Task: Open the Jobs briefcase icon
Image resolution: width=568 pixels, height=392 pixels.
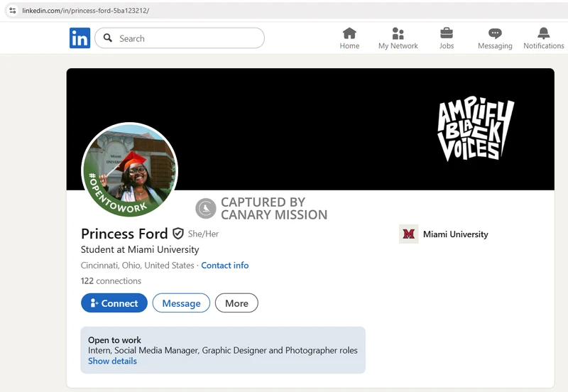Action: (x=447, y=33)
